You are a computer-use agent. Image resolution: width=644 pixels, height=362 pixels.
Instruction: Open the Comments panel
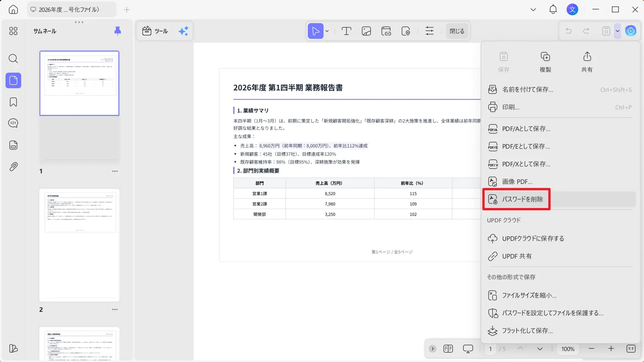13,123
